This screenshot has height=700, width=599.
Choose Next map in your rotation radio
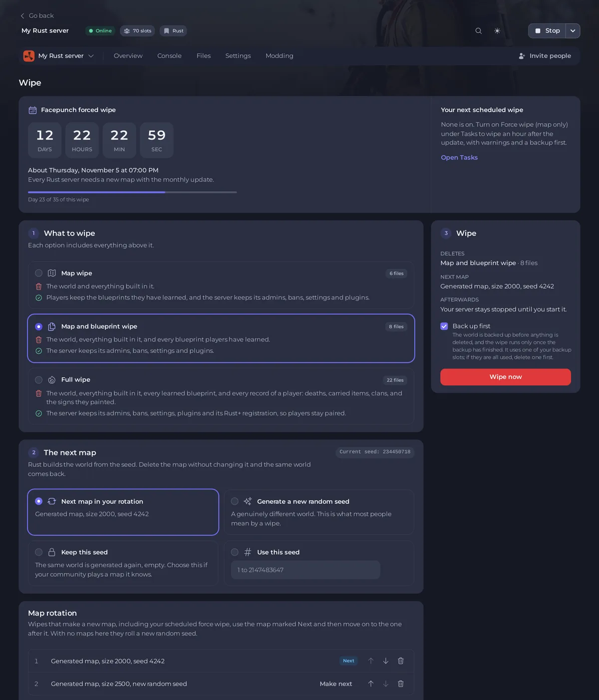pos(38,501)
